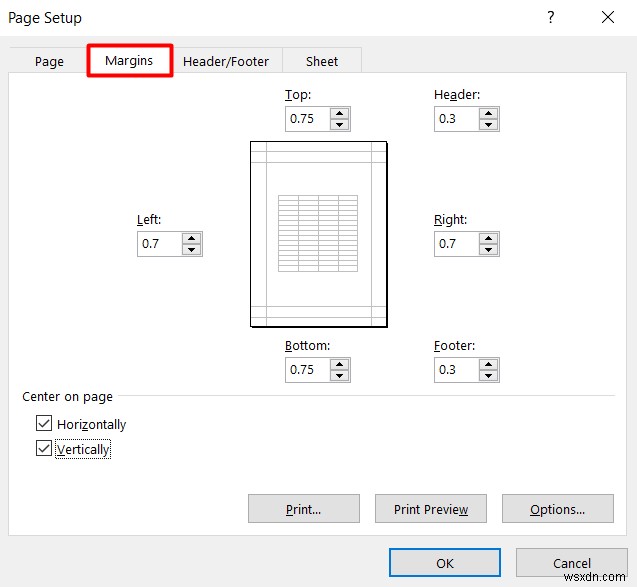The image size is (637, 587).
Task: Click the help question mark icon
Action: [550, 17]
